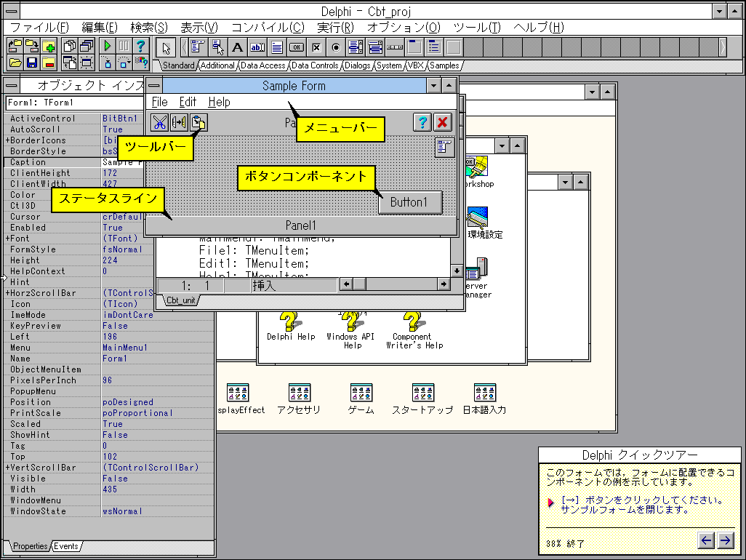Image resolution: width=746 pixels, height=560 pixels.
Task: Click the Pause icon in the speedbar
Action: (x=125, y=47)
